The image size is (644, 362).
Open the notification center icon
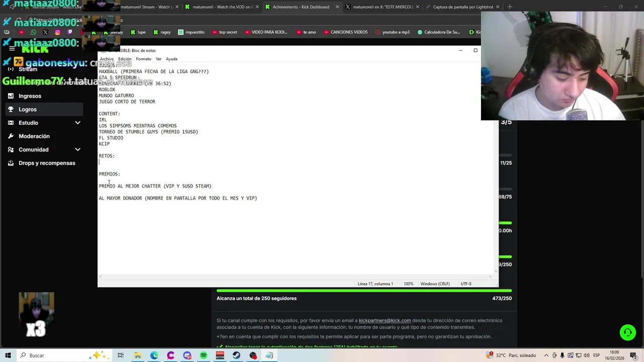(x=633, y=355)
